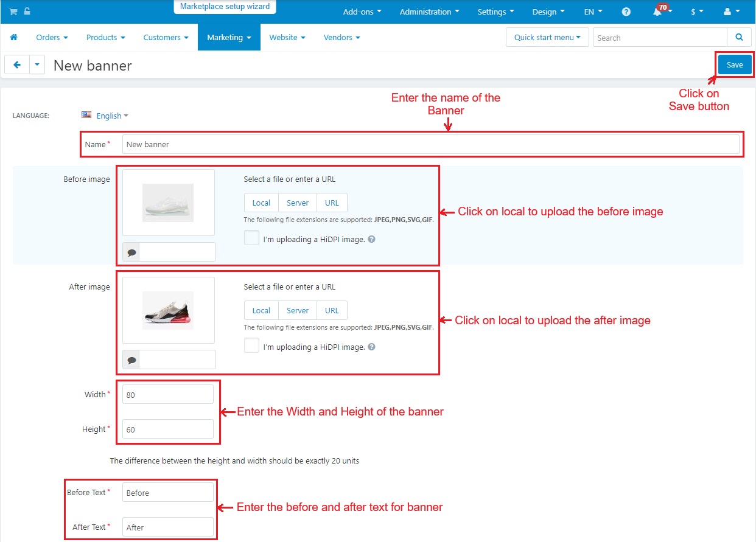The image size is (756, 542).
Task: Enable HiDPI checkbox for Before image
Action: click(x=251, y=238)
